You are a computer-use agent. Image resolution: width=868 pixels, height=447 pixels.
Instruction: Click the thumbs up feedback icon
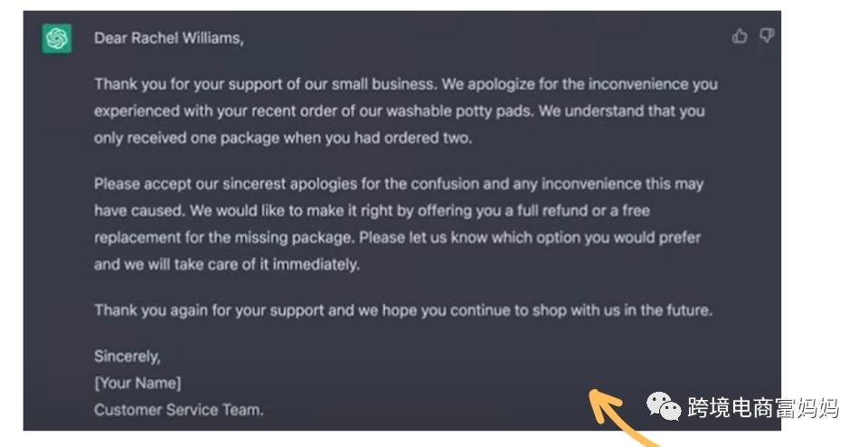740,36
